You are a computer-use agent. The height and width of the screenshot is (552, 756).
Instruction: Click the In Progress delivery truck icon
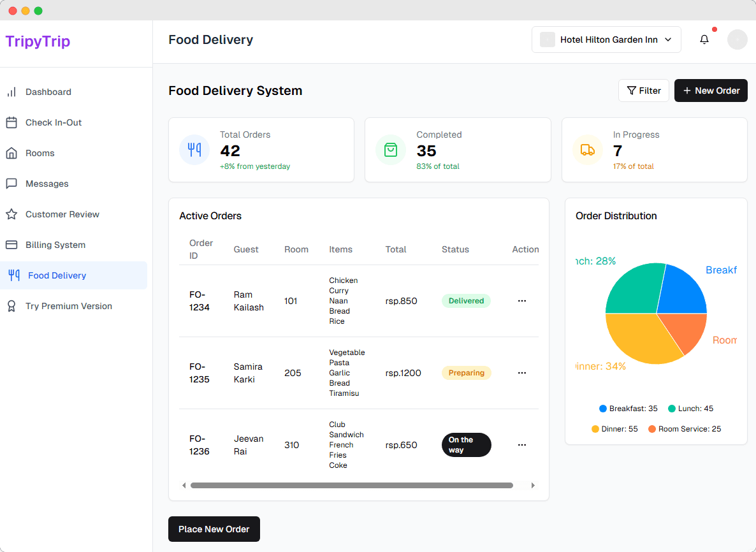pyautogui.click(x=588, y=150)
